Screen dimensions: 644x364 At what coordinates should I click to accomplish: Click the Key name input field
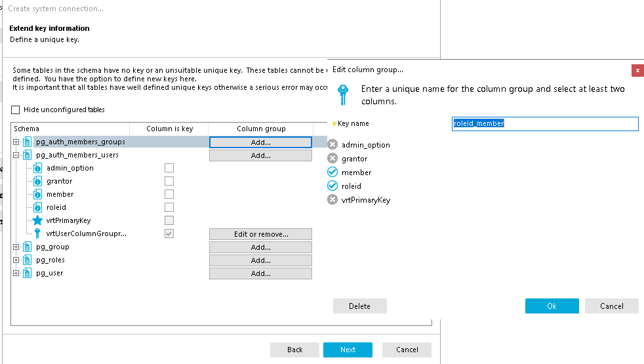545,124
